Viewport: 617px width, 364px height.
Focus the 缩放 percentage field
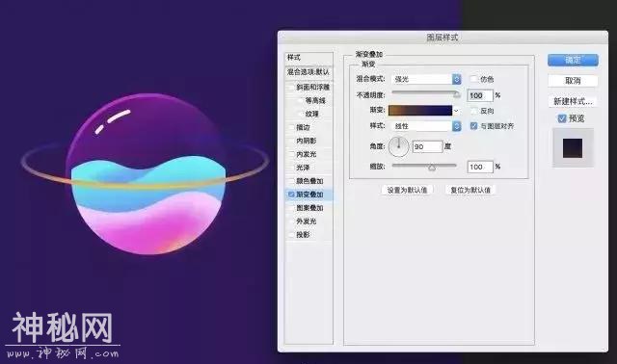(480, 167)
